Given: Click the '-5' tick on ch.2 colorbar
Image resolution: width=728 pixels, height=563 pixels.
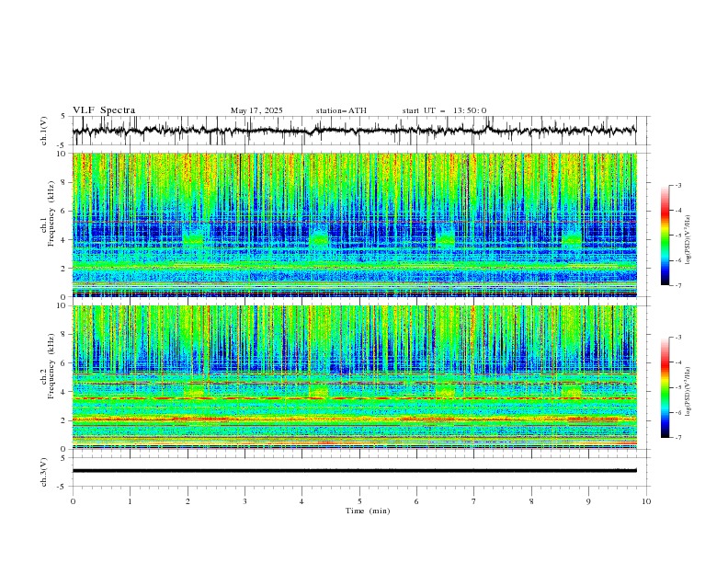Looking at the screenshot, I should (x=677, y=387).
